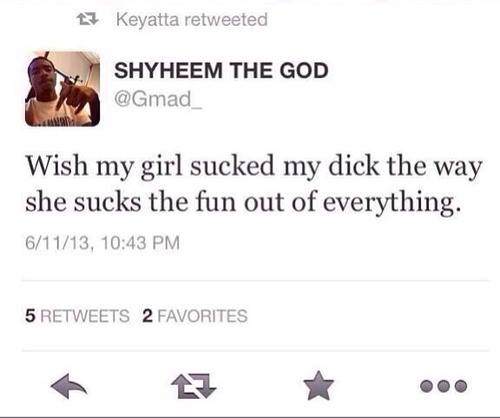Viewport: 500px width, 418px height.
Task: Retweet using the bottom retweet arrows icon
Action: (x=194, y=386)
